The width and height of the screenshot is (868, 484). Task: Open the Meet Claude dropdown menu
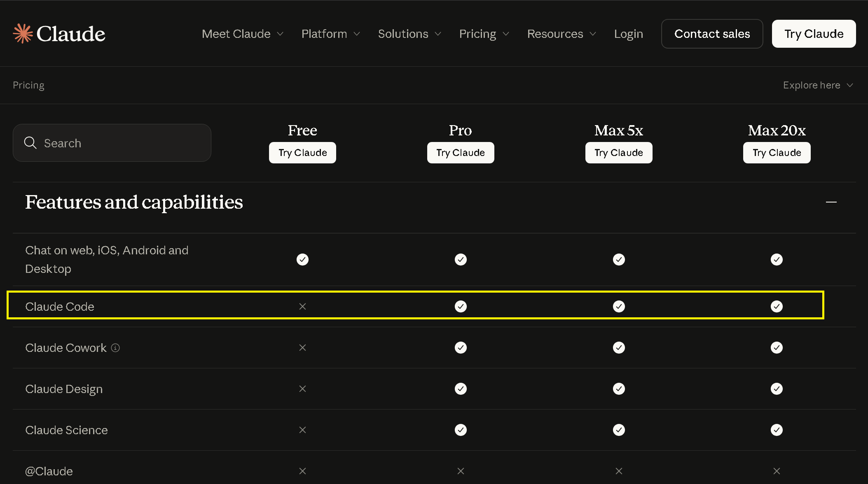243,34
